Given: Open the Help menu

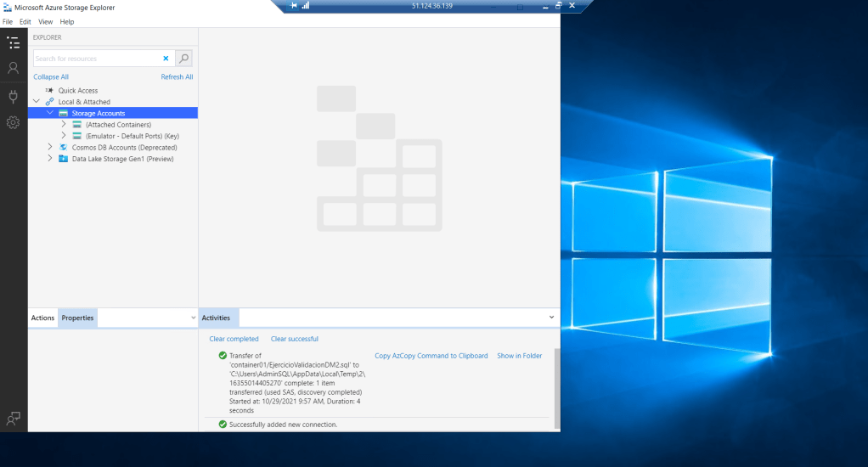Looking at the screenshot, I should click(67, 21).
